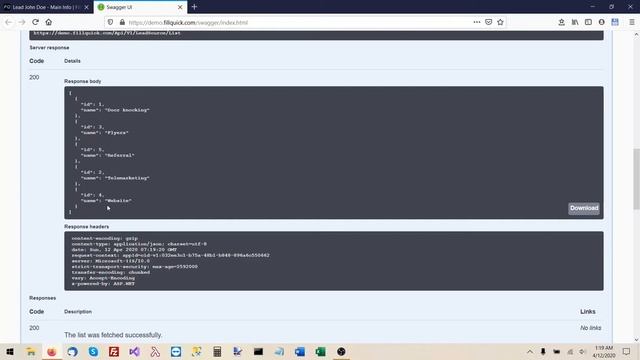Open a new browser tab

[x=194, y=7]
